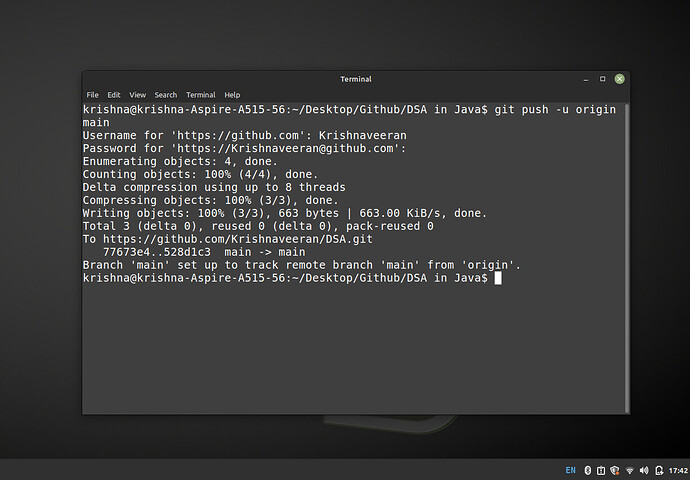
Task: Open the Help menu
Action: click(x=232, y=95)
